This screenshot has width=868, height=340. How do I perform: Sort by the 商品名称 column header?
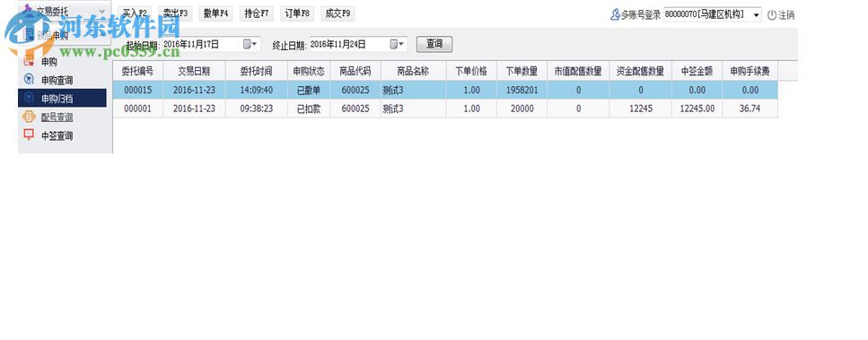(x=413, y=71)
